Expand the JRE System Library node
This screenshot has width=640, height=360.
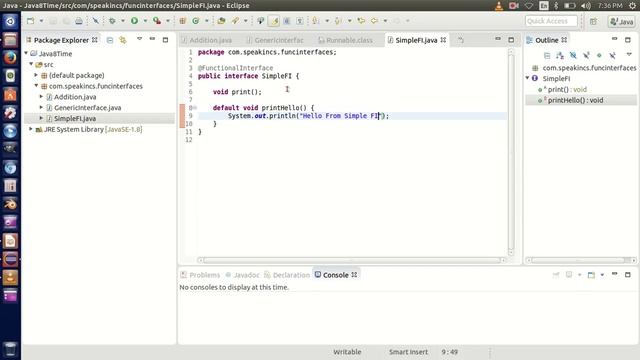[31, 129]
